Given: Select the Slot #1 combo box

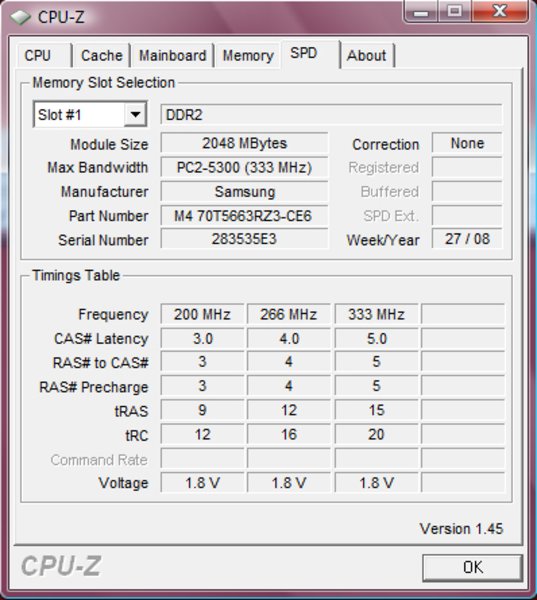Looking at the screenshot, I should tap(90, 114).
